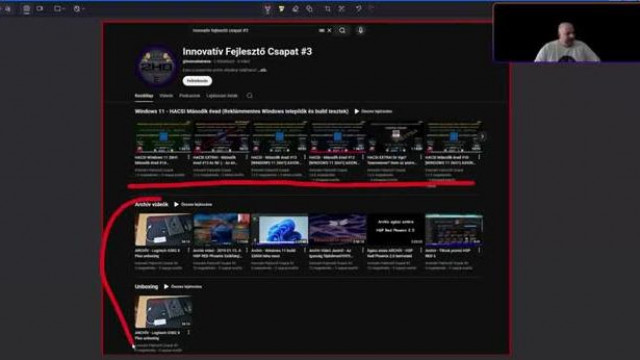
Task: Play all of the HACSI Második évad playlist
Action: point(373,111)
